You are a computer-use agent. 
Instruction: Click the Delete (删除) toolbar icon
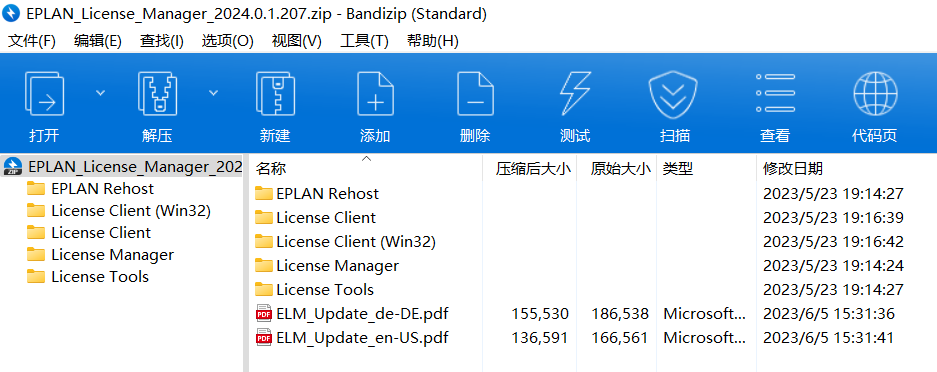475,94
